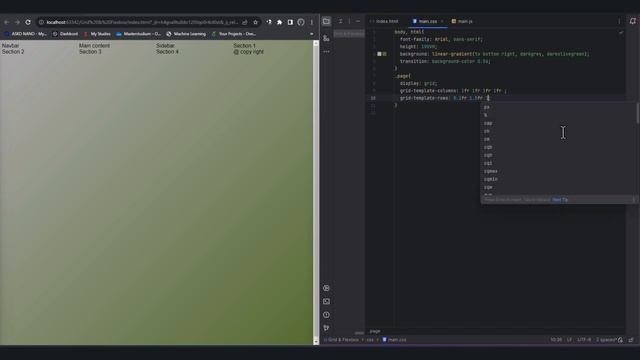Click the first browser extension icon after the star

[269, 22]
